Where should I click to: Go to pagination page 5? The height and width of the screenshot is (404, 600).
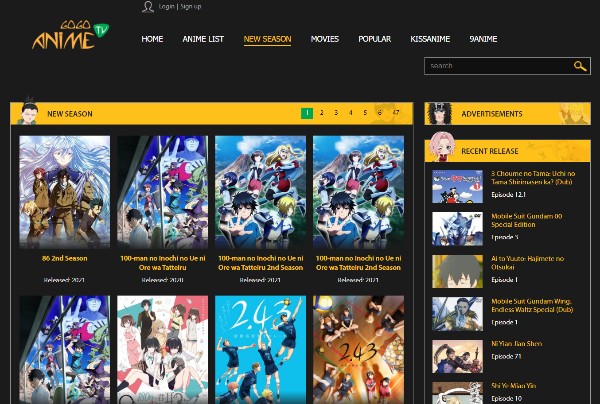tap(365, 113)
